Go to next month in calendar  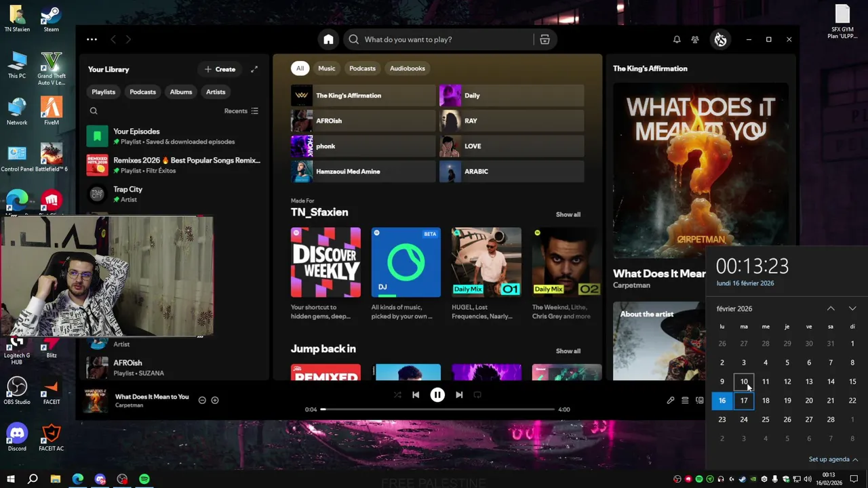click(852, 308)
